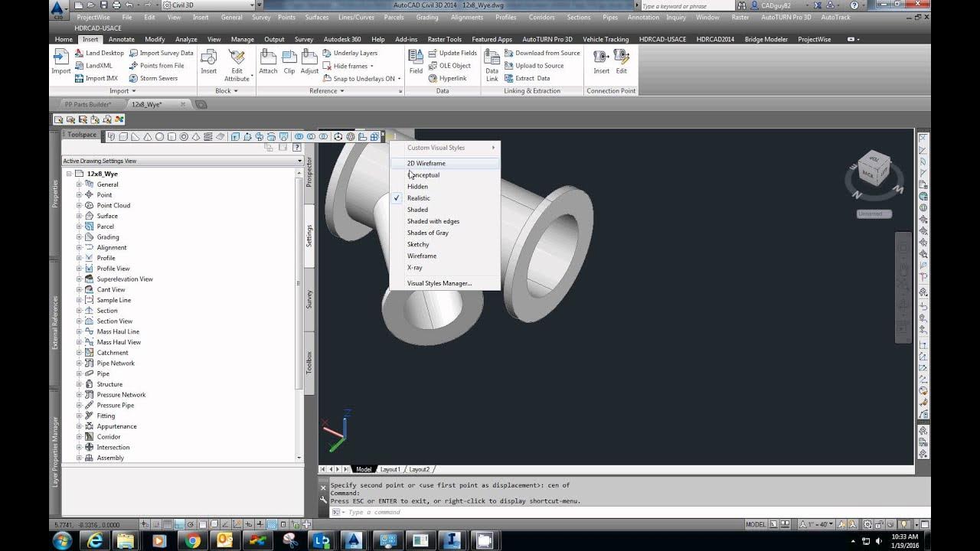Click the Clip reference tool
980x551 pixels.
coord(289,62)
